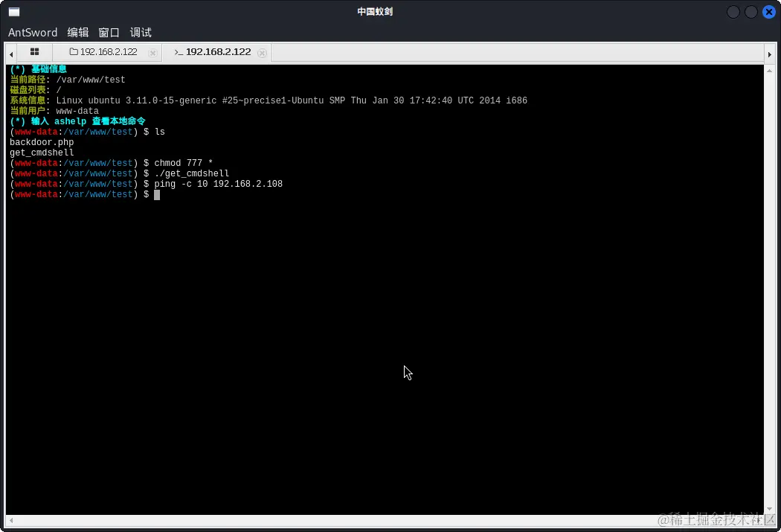Click the './get_cmdshell' command
Viewport: 781px width, 532px height.
pos(192,173)
